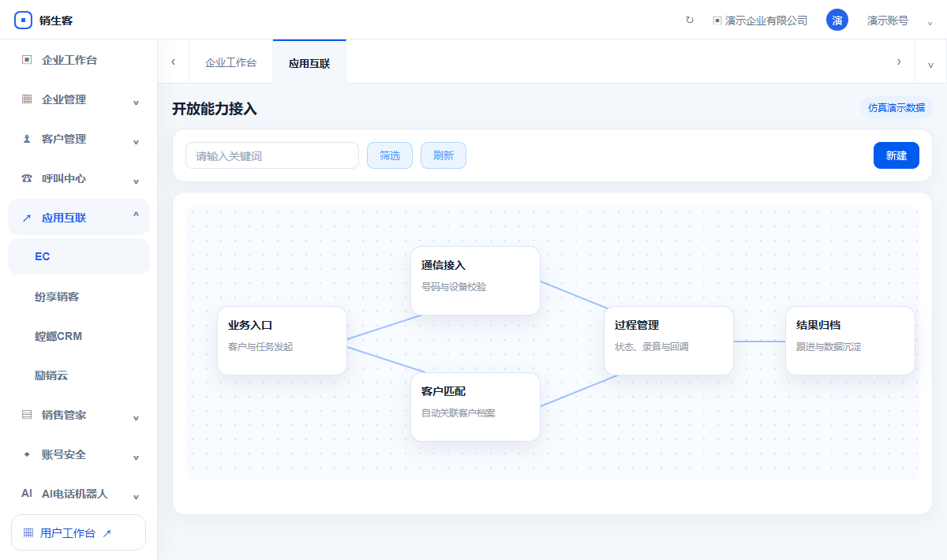
Task: Select the 应用互联 tab
Action: coord(309,62)
